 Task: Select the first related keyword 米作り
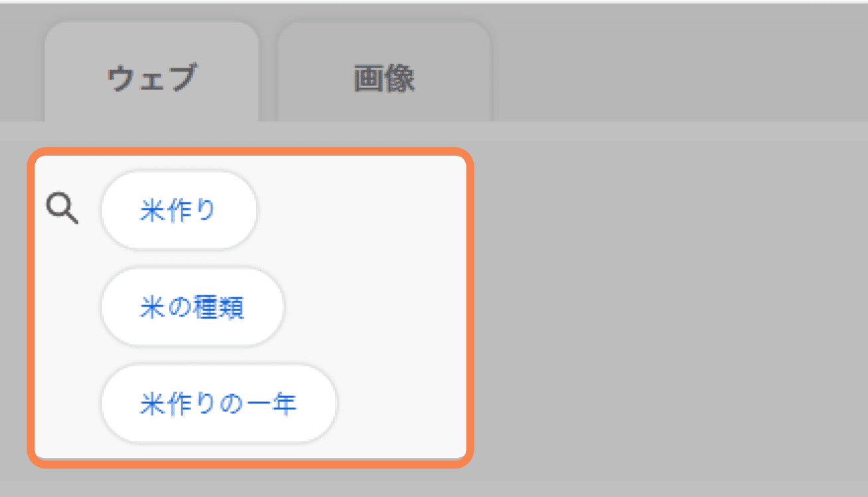point(179,210)
